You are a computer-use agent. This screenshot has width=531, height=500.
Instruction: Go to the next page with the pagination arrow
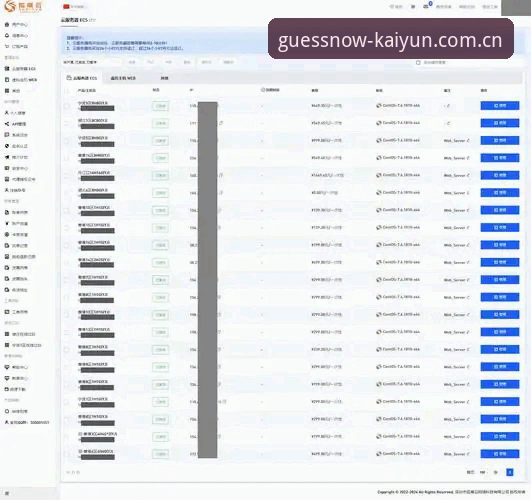point(496,472)
